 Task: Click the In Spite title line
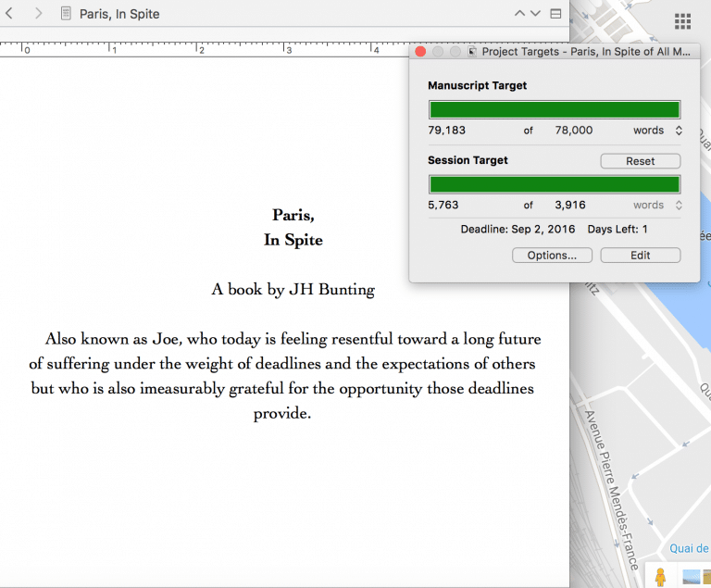293,240
